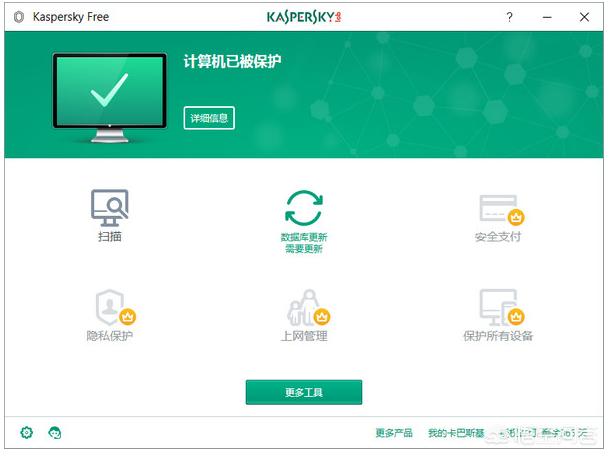Click the 详细信息 details button
609x456 pixels.
(x=209, y=118)
